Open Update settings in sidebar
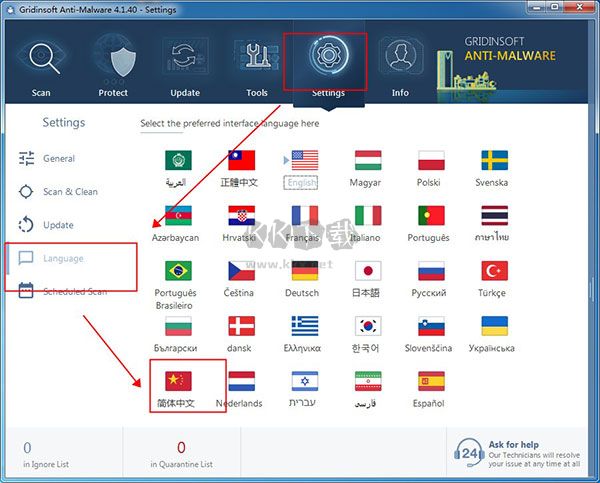Viewport: 600px width, 483px height. [46, 225]
